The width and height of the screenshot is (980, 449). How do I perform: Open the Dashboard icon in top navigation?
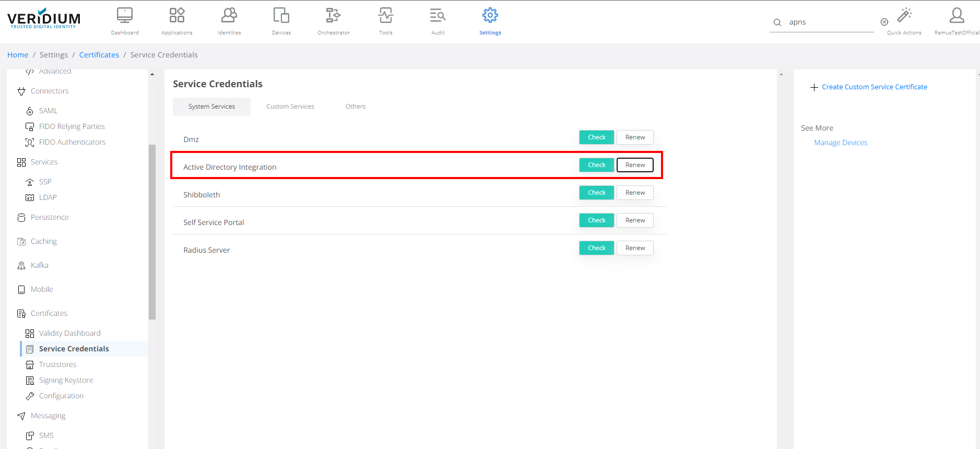click(125, 16)
